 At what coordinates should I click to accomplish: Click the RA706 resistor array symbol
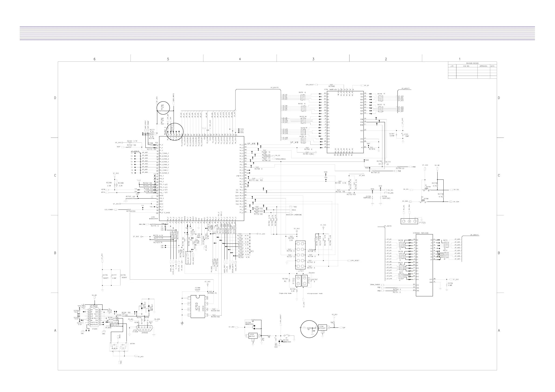[x=380, y=98]
